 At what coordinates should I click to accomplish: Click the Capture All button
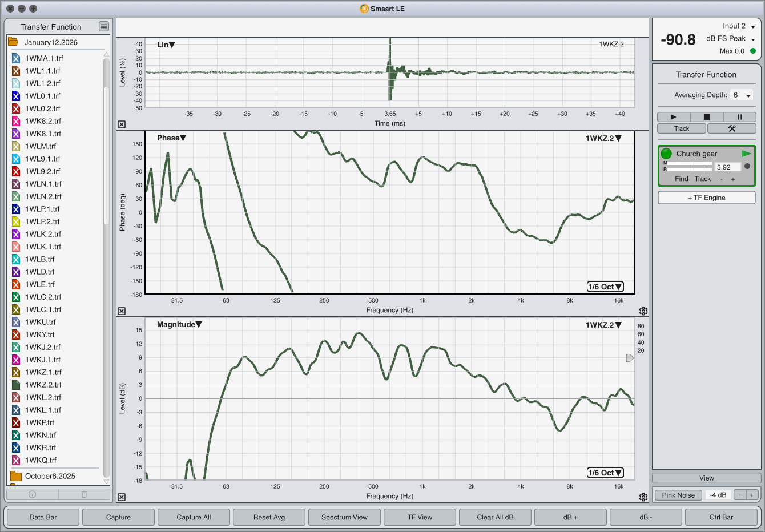point(194,517)
